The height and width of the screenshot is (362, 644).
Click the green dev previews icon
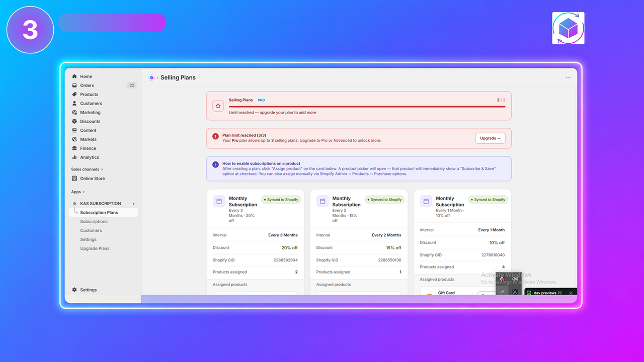tap(529, 293)
